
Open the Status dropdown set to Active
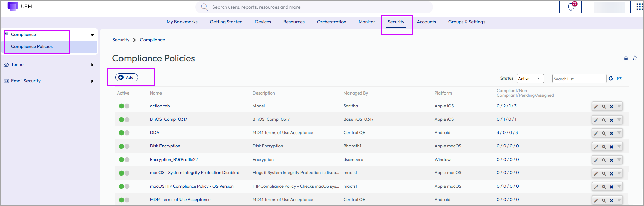530,78
